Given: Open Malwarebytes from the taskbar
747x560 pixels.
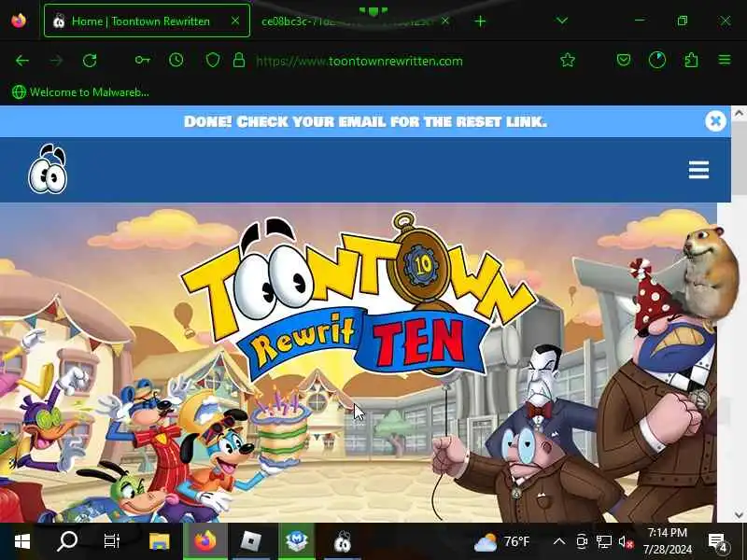Looking at the screenshot, I should click(296, 541).
